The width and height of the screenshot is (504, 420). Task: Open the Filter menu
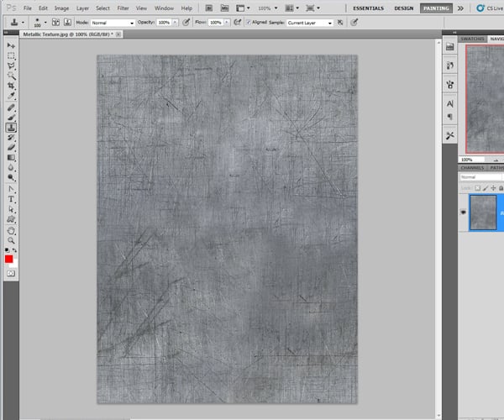[x=123, y=8]
